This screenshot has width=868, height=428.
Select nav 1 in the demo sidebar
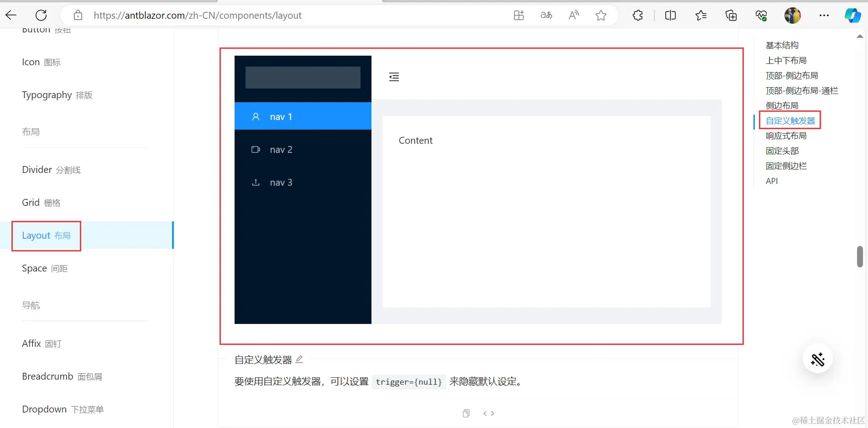click(303, 116)
